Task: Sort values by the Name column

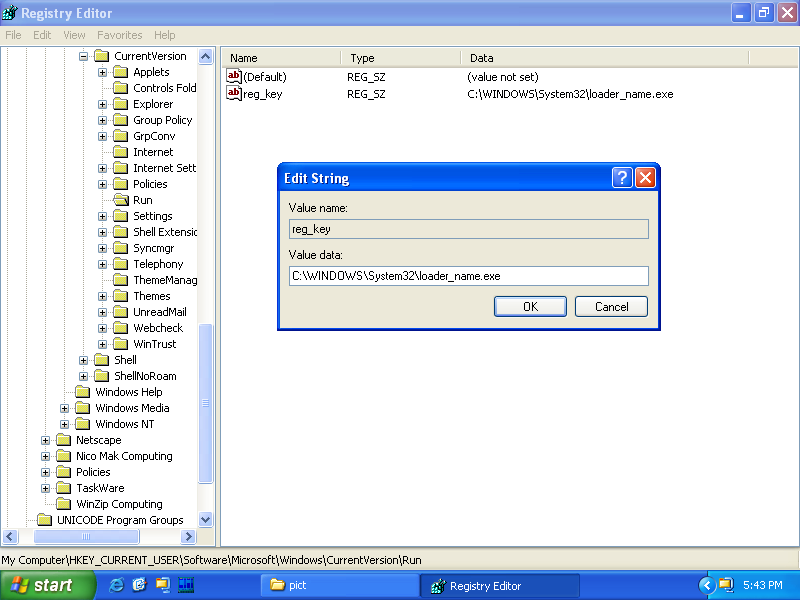Action: click(283, 58)
